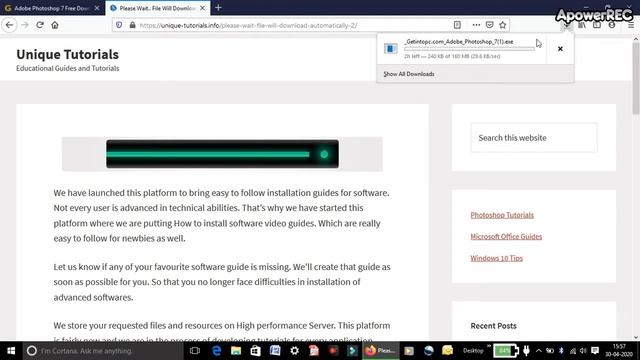Open the network signal tray icon
The height and width of the screenshot is (360, 640).
click(573, 351)
